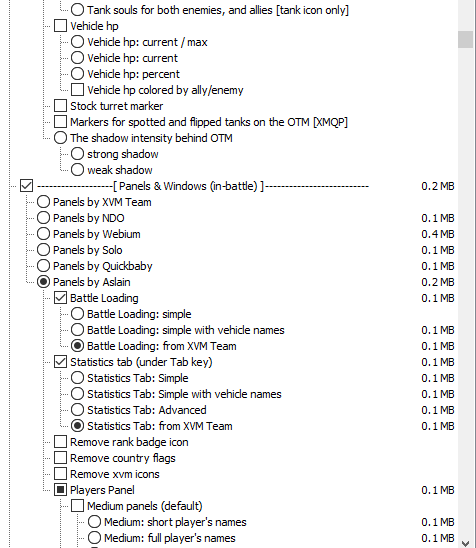Click the 0.1 MB size for Statistics Tab: Advanced
Viewport: 476px width, 548px height.
click(x=438, y=410)
